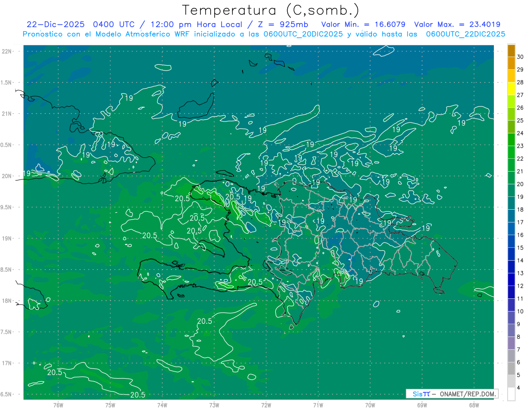Click legend value "23"

pos(520,146)
